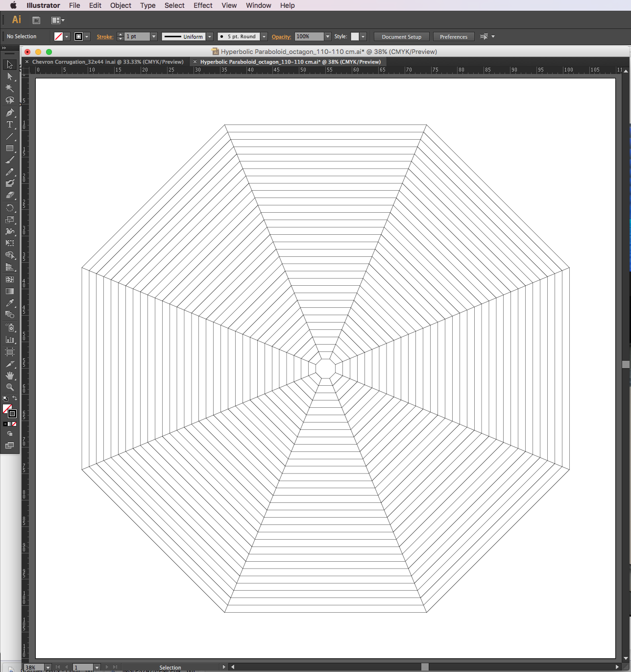
Task: Select the Blend tool
Action: (x=9, y=315)
